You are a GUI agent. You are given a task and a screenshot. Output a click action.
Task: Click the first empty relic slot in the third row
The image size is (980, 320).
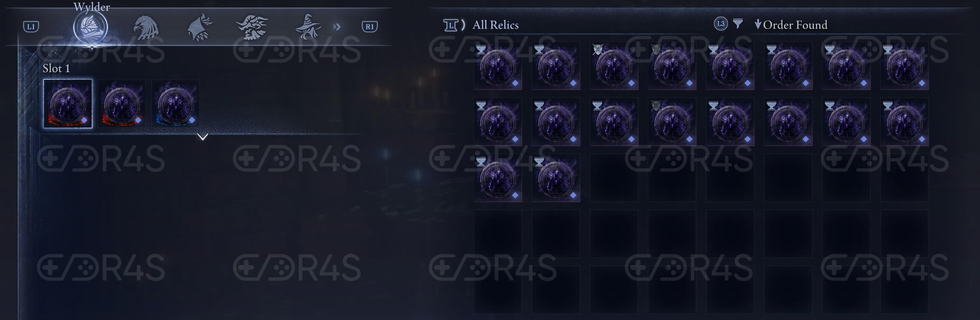pos(614,178)
